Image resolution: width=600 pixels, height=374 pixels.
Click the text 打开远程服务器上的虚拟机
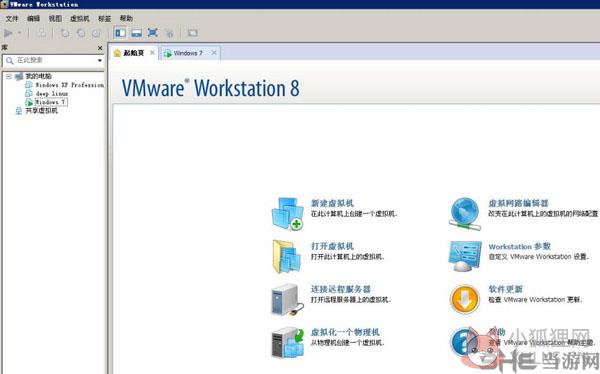pyautogui.click(x=351, y=299)
